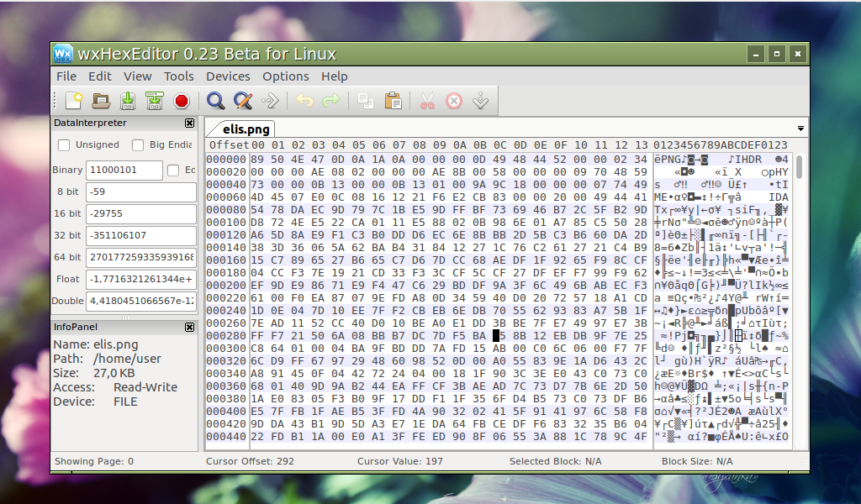The width and height of the screenshot is (861, 504).
Task: Click the Insert block down-arrow icon
Action: tap(481, 101)
